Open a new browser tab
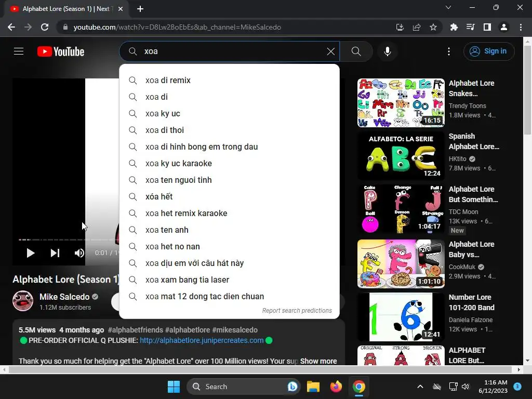Viewport: 532px width, 399px height. coord(140,9)
